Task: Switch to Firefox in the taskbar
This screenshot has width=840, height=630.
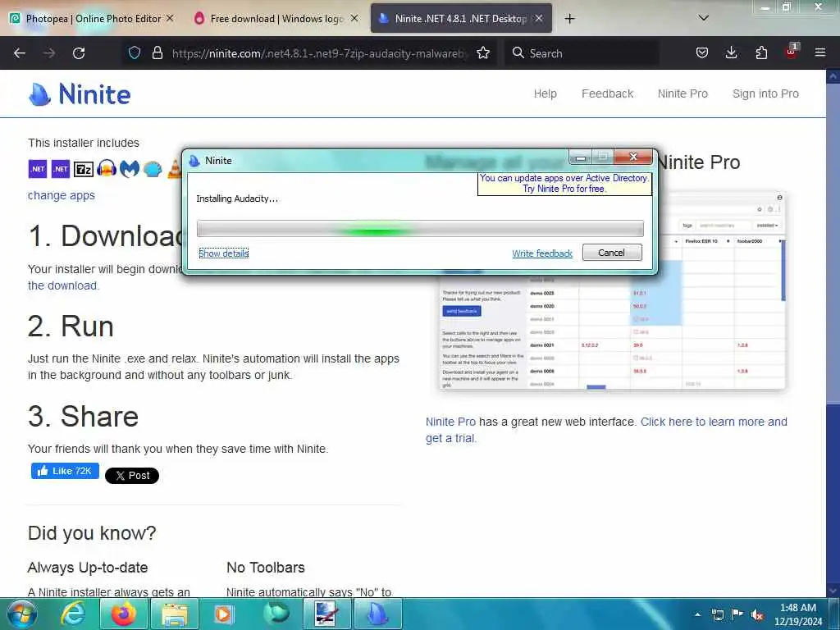Action: [123, 614]
